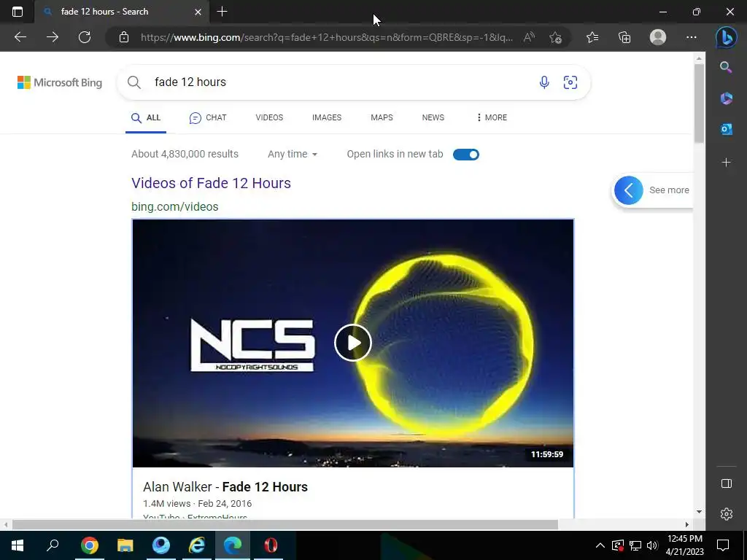Open Videos of Fade 12 Hours link
The width and height of the screenshot is (747, 560).
click(211, 183)
